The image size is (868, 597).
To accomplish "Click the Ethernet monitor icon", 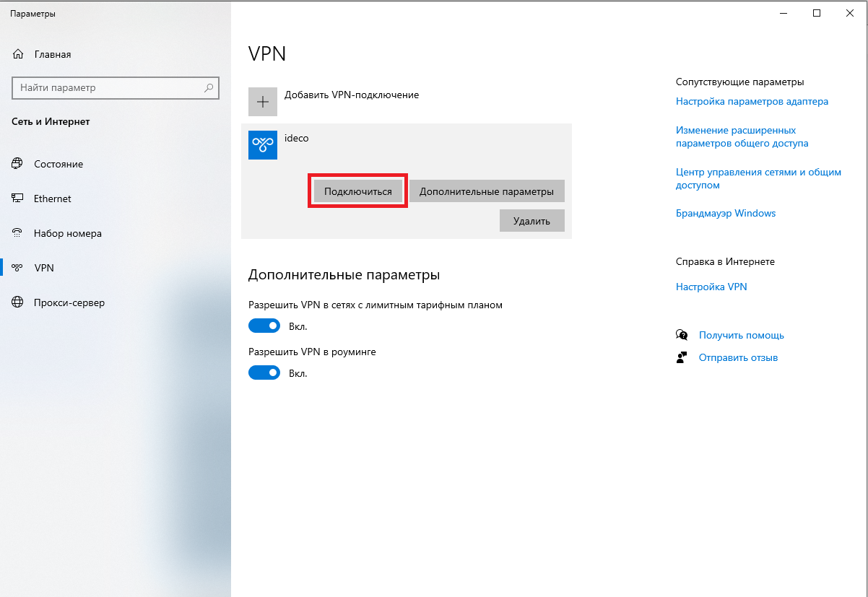I will click(18, 199).
